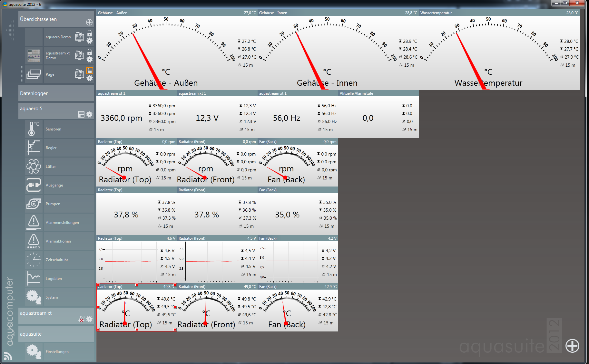Open aquaero Demo overview page
The width and height of the screenshot is (589, 364).
(x=58, y=37)
